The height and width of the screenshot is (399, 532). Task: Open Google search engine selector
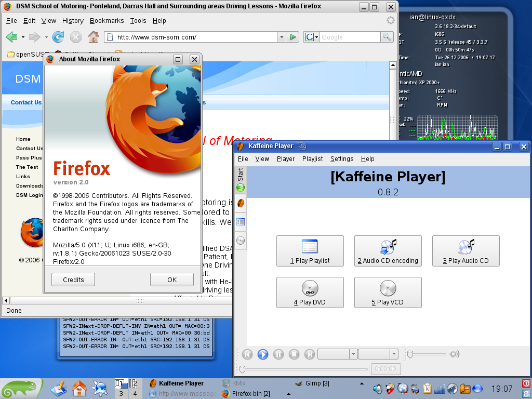click(x=312, y=37)
